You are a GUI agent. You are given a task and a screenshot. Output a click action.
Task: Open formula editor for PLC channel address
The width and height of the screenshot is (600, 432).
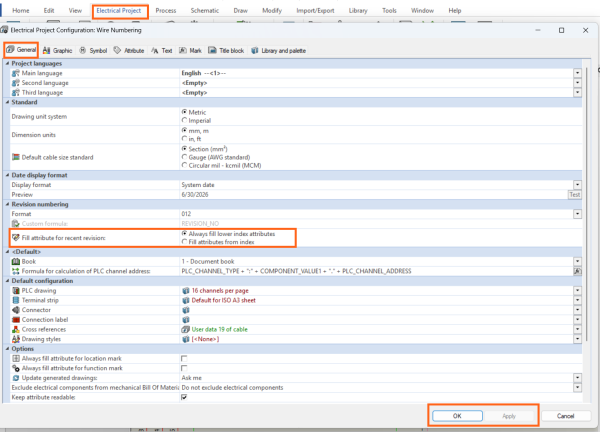click(577, 271)
